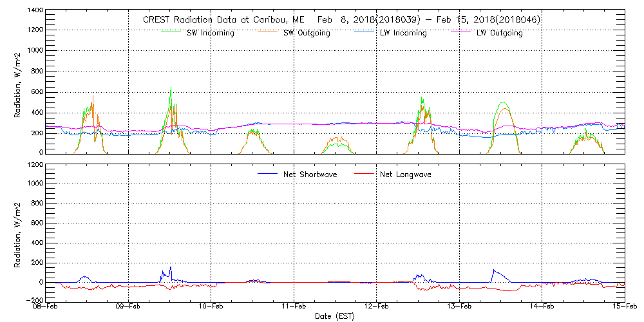Click the -200 tick on the lower y-axis

coord(32,300)
